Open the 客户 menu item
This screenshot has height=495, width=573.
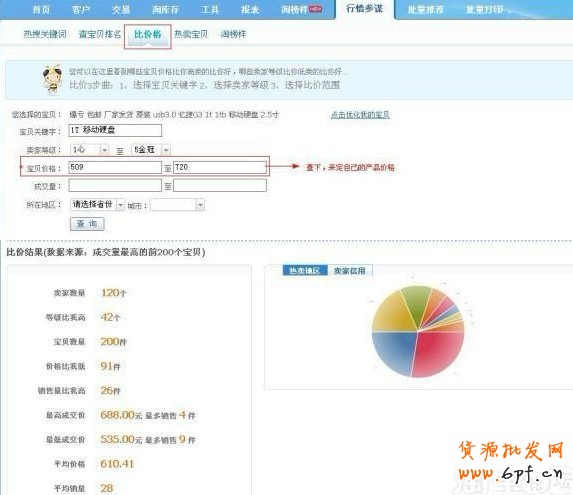(80, 9)
